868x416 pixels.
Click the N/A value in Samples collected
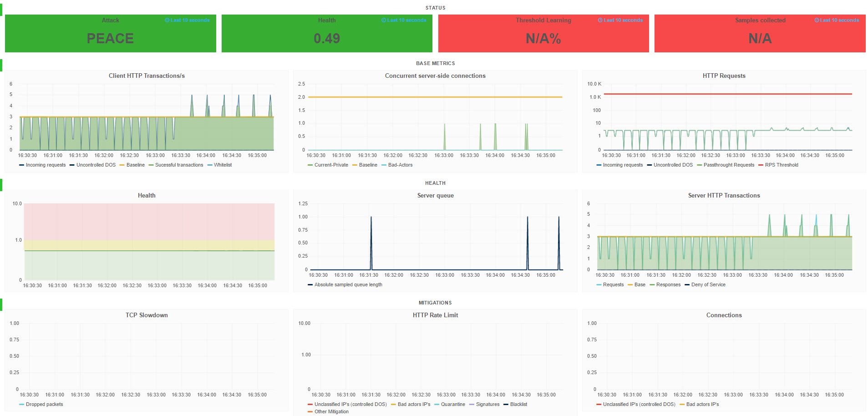tap(760, 38)
